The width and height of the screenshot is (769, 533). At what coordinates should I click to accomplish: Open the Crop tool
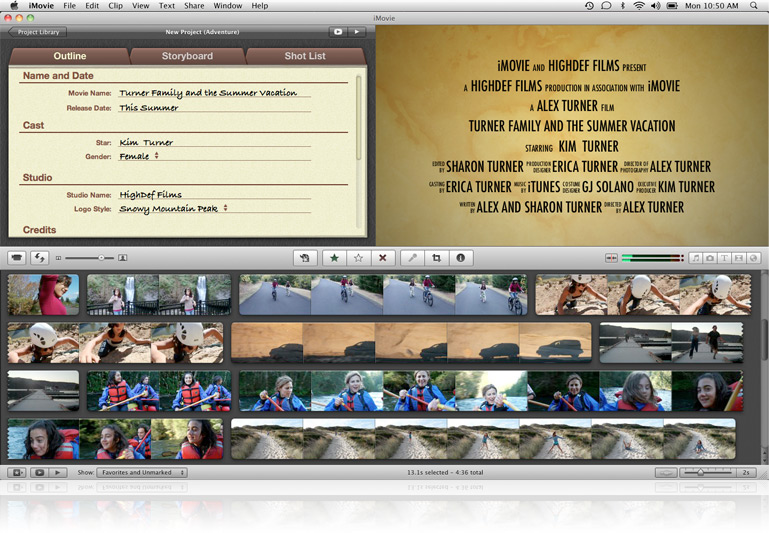436,258
